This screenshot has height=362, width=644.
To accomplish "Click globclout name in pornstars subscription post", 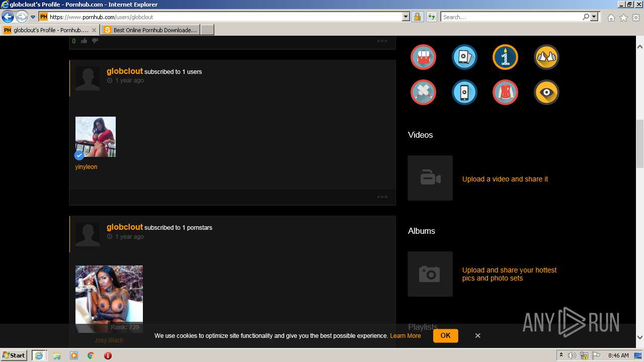I will pyautogui.click(x=125, y=227).
